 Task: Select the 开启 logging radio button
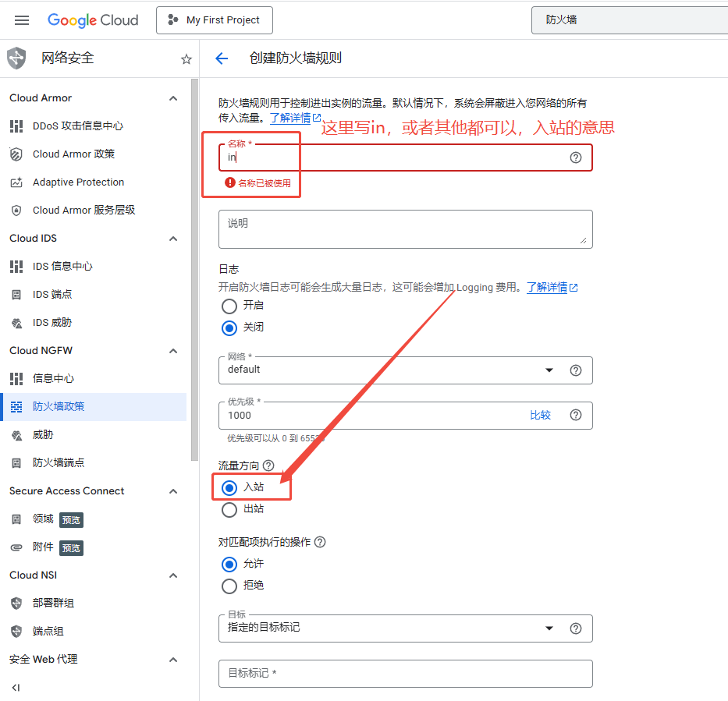point(229,306)
